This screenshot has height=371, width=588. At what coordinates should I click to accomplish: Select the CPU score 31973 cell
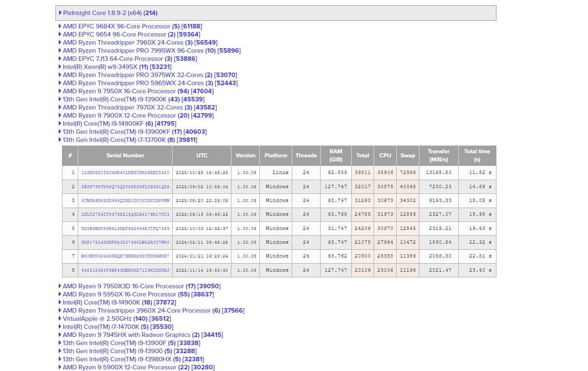[x=385, y=214]
